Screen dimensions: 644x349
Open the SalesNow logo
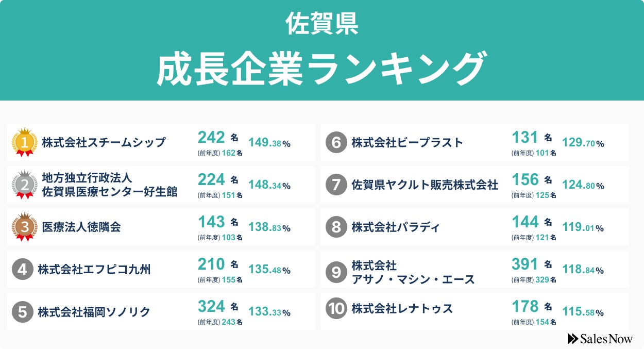600,339
